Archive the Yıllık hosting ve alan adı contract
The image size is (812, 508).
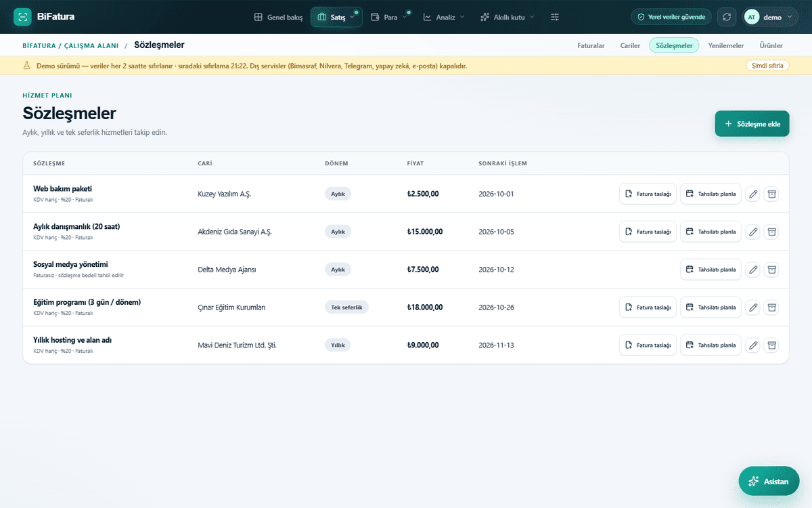[771, 345]
